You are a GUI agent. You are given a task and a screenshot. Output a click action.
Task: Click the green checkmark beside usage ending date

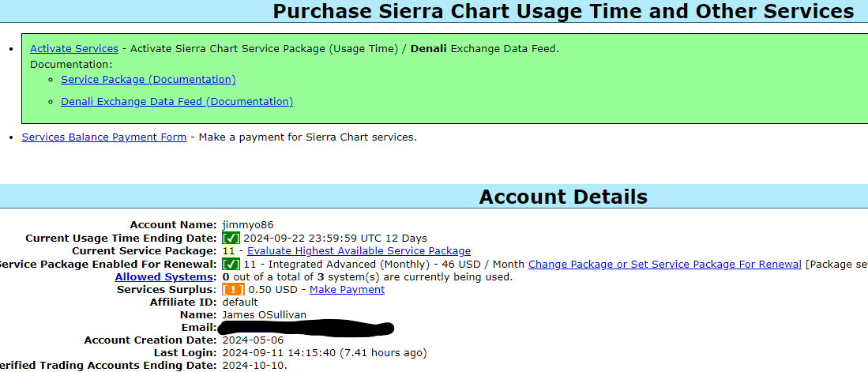pyautogui.click(x=231, y=238)
